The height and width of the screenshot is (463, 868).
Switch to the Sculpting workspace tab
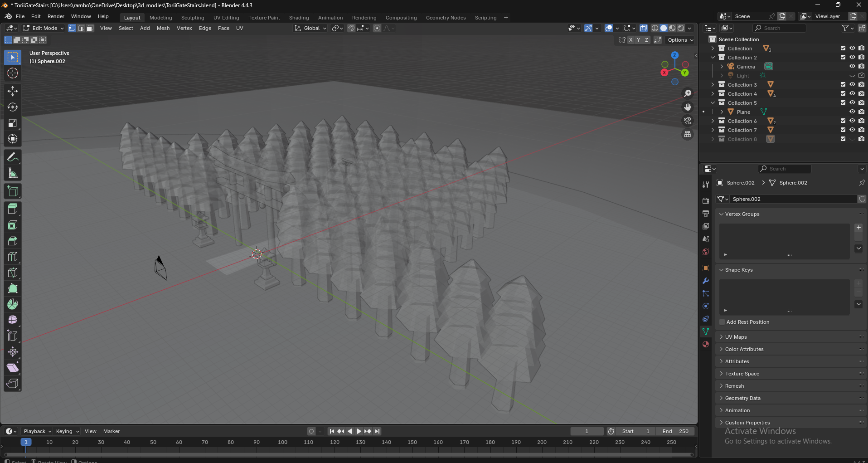(193, 18)
